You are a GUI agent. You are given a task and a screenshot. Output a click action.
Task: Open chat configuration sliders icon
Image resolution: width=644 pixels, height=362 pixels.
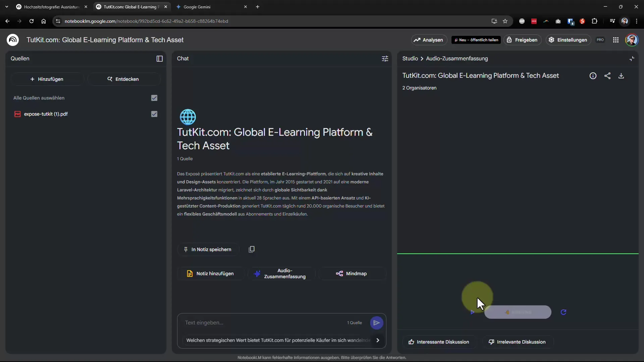(x=385, y=59)
